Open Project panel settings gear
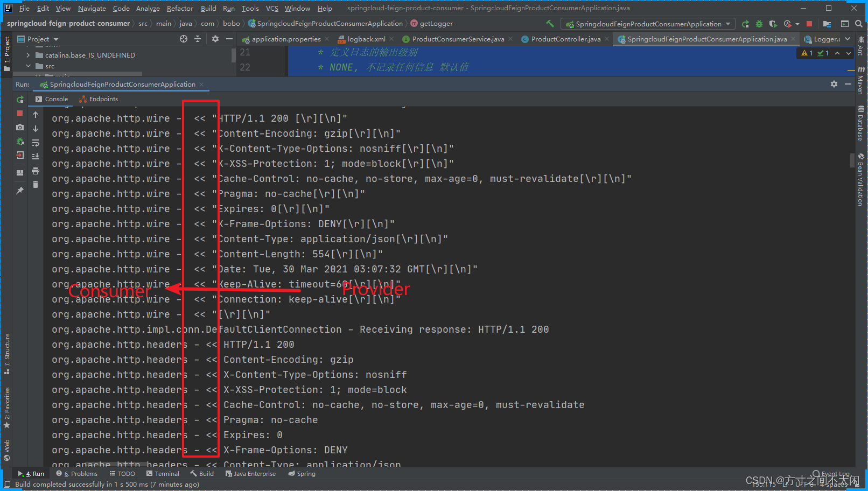Image resolution: width=868 pixels, height=491 pixels. click(215, 39)
